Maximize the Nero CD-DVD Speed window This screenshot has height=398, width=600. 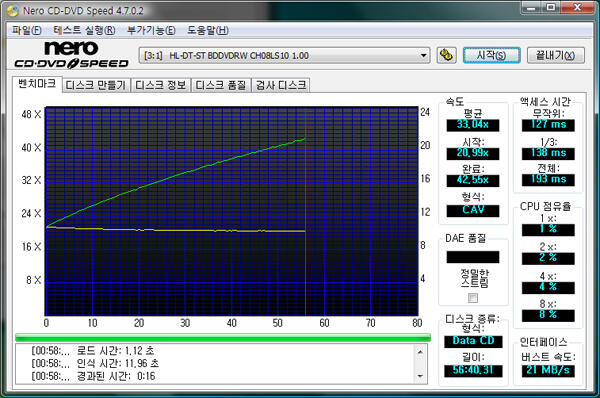pos(551,7)
